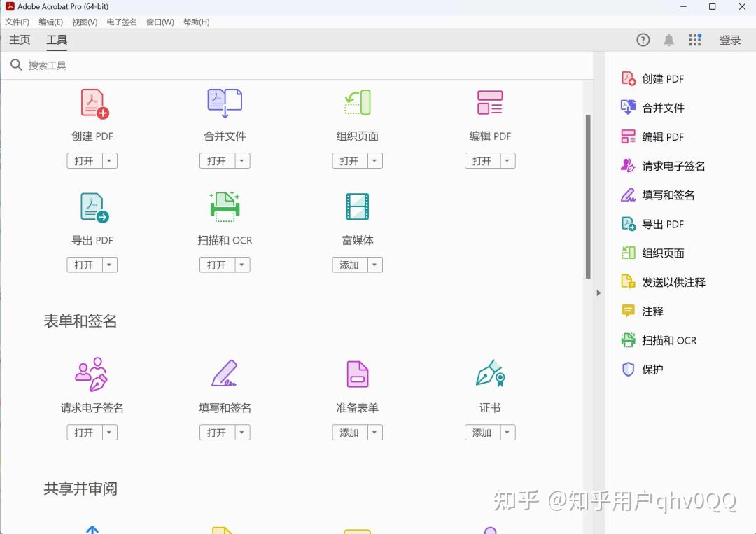The image size is (756, 534).
Task: Click the 扫描和 OCR scanner icon in main grid
Action: 225,206
